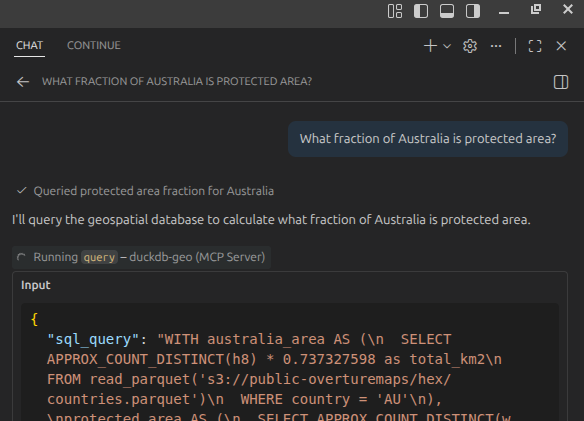Collapse the Running query duckdb-geo tool call
Image resolution: width=584 pixels, height=421 pixels.
[x=142, y=257]
